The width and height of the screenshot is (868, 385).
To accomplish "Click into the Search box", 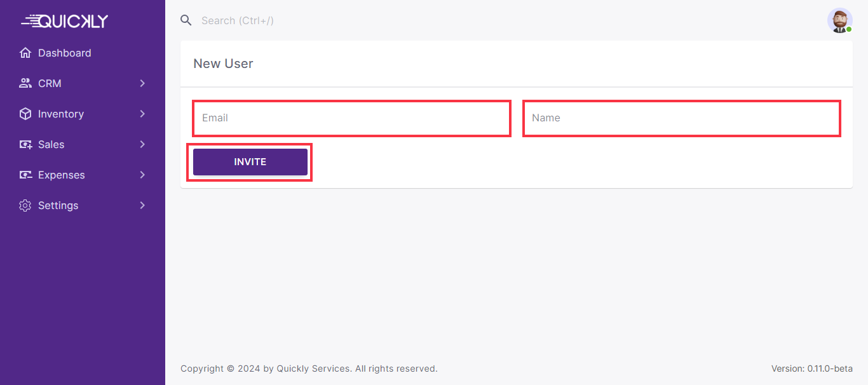I will pyautogui.click(x=318, y=20).
